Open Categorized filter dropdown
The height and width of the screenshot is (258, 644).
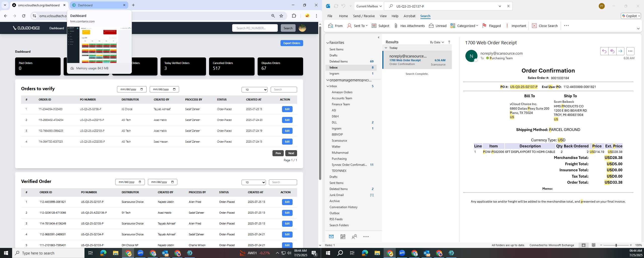pyautogui.click(x=464, y=26)
